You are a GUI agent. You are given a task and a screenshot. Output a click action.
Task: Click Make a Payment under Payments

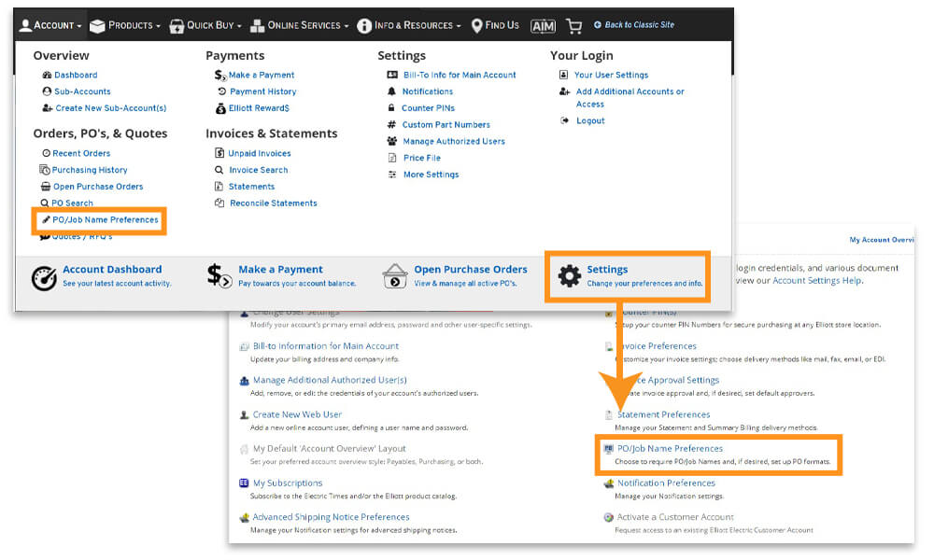(262, 75)
